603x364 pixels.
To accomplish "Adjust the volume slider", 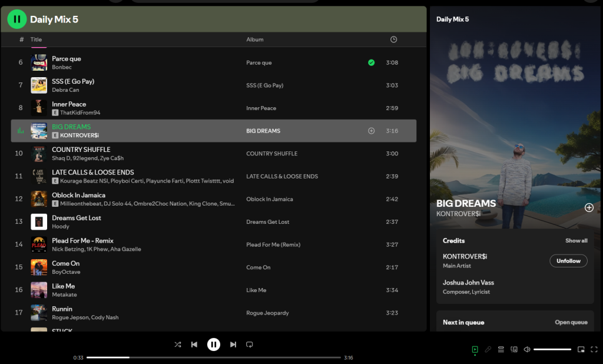I will (552, 349).
